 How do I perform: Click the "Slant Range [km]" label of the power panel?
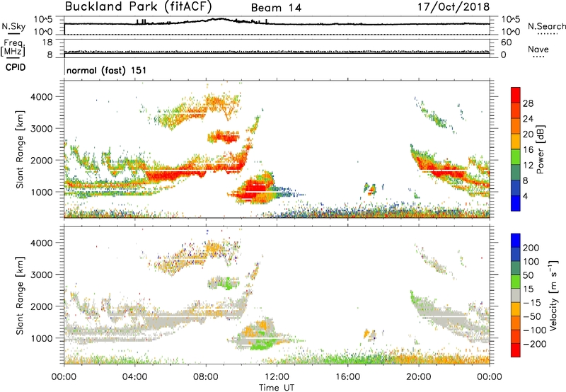tap(20, 149)
